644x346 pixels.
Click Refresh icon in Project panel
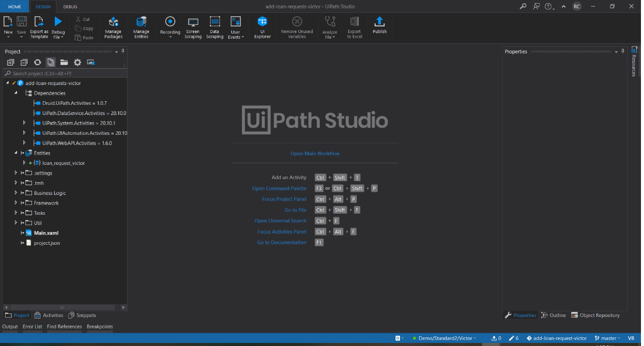pyautogui.click(x=38, y=62)
